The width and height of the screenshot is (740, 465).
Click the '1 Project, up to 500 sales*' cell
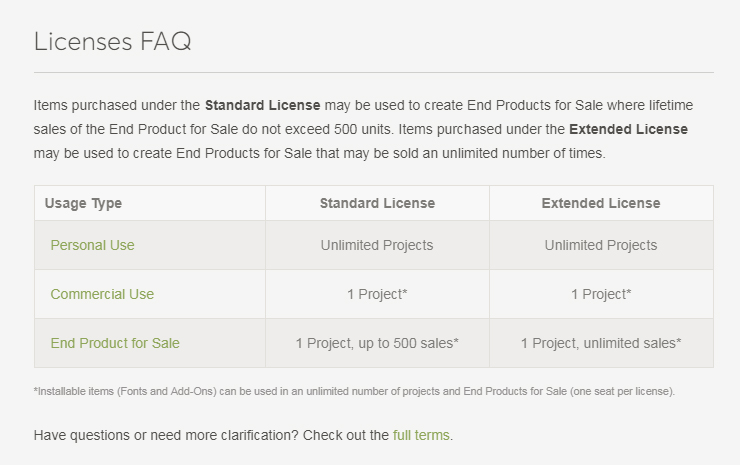pyautogui.click(x=377, y=343)
